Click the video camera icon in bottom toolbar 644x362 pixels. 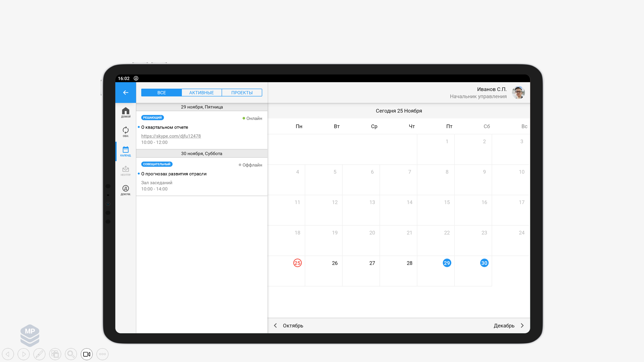coord(87,354)
